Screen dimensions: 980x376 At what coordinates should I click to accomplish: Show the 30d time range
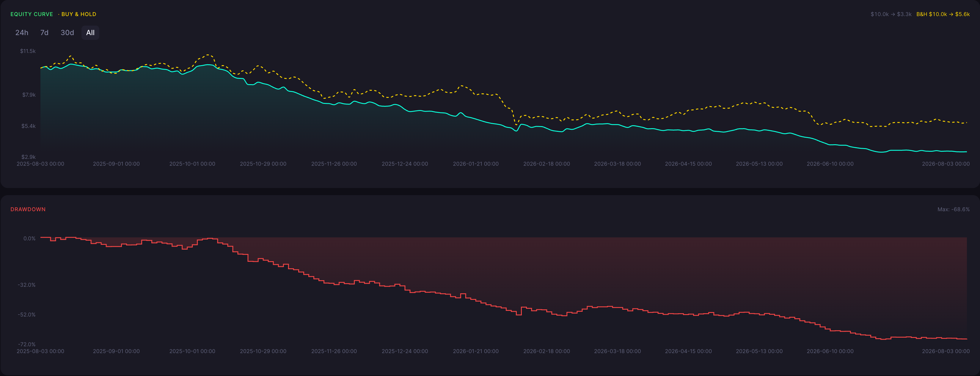tap(67, 33)
